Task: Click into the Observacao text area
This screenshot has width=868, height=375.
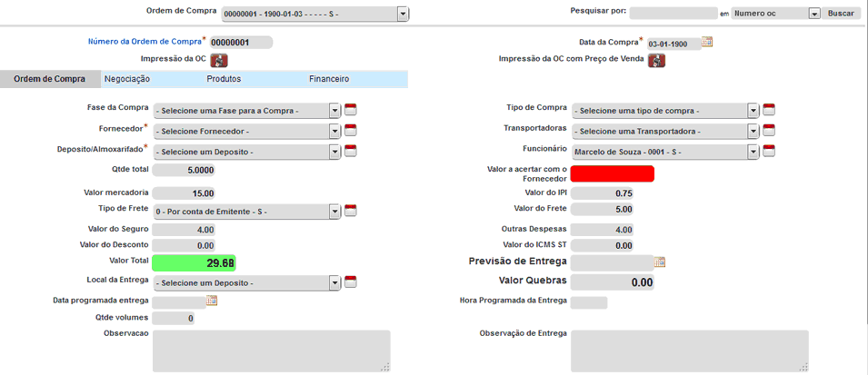Action: click(272, 351)
